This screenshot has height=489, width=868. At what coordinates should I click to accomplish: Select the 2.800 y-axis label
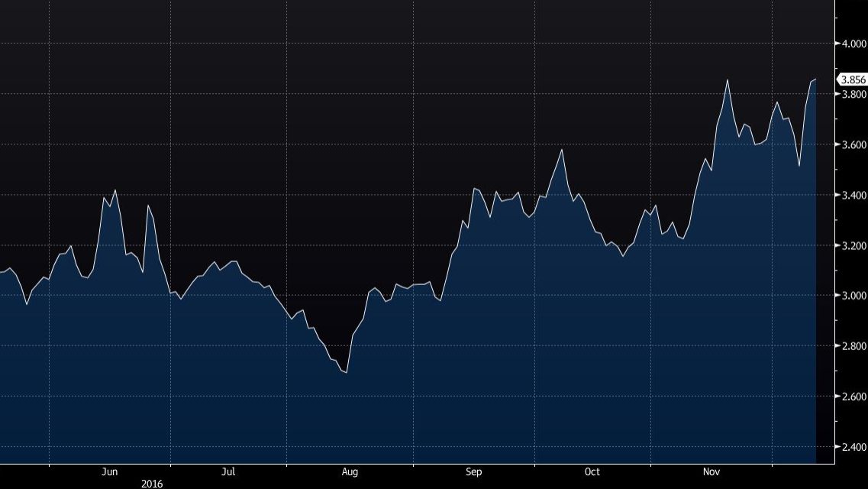[x=852, y=346]
